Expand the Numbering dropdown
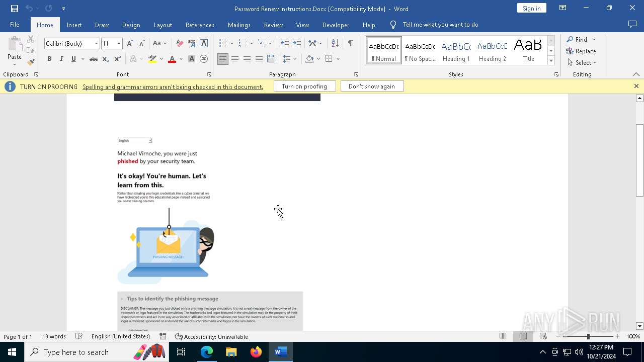The image size is (644, 362). click(x=251, y=44)
